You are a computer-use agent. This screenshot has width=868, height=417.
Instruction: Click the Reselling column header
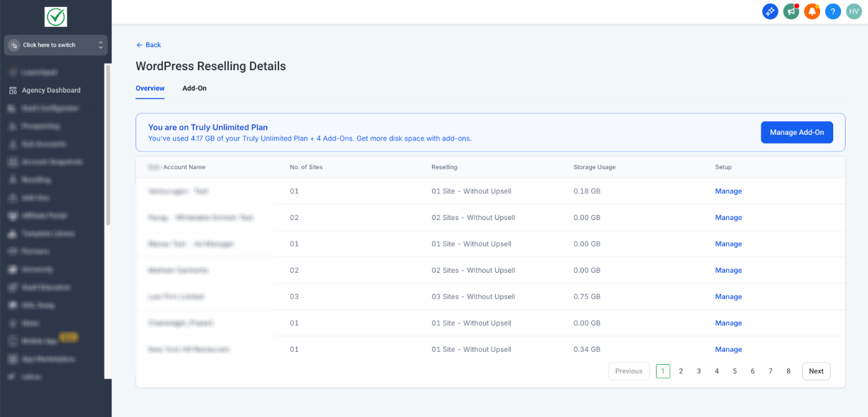(445, 167)
